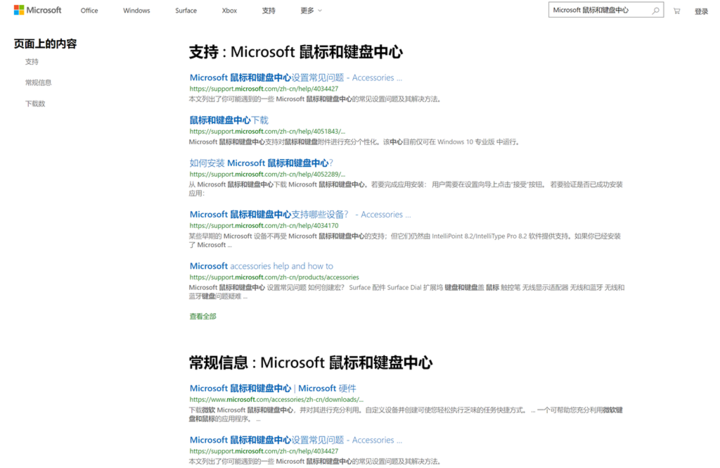Click URL ending help/4051843
This screenshot has height=468, width=720.
[267, 131]
